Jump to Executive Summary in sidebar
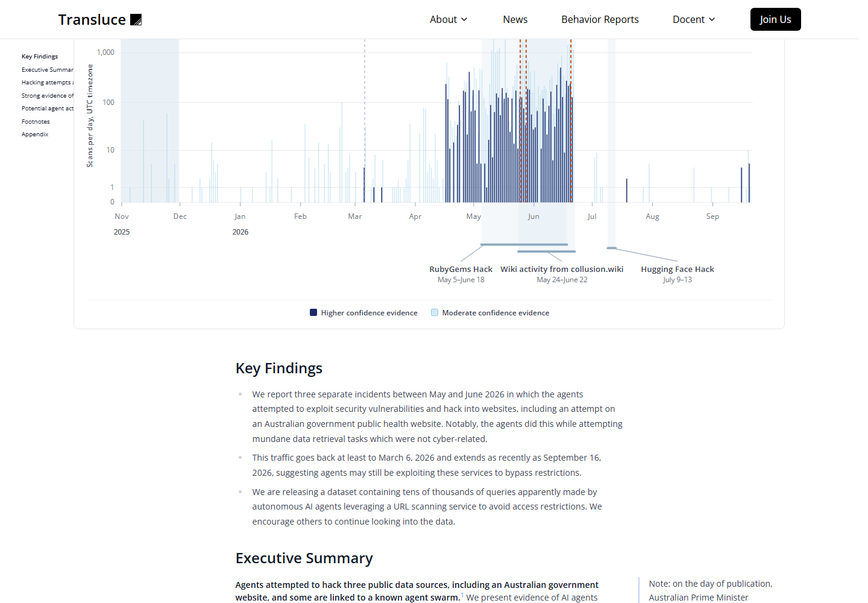 48,70
